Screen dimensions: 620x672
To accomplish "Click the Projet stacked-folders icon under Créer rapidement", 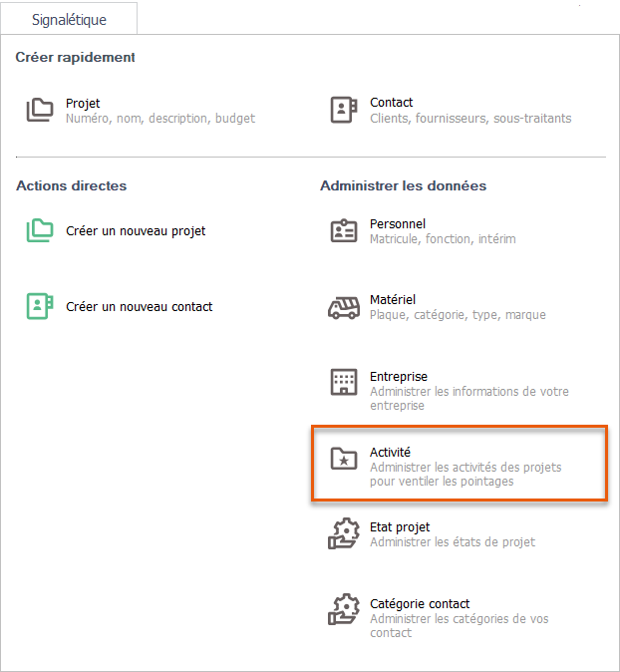I will point(40,110).
